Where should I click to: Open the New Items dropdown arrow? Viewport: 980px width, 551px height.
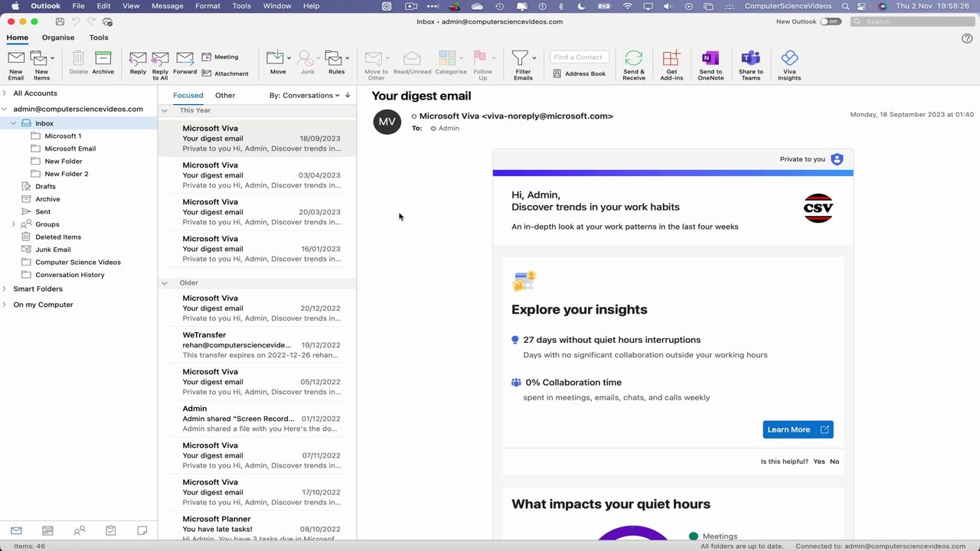pos(52,58)
